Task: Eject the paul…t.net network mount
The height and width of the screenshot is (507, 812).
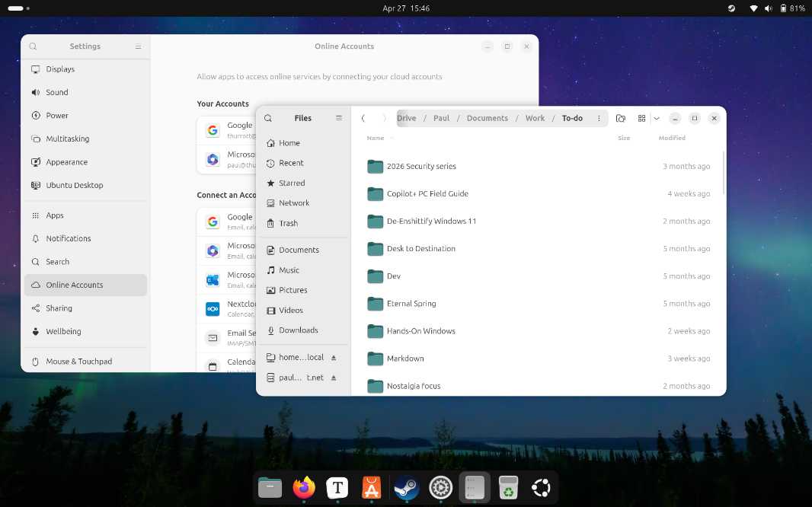Action: coord(334,378)
